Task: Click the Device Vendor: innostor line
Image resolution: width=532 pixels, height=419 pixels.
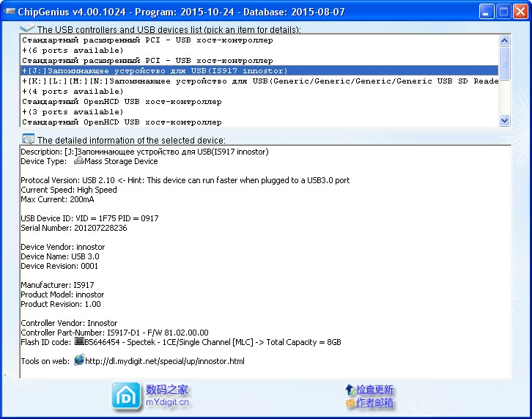Action: click(63, 247)
